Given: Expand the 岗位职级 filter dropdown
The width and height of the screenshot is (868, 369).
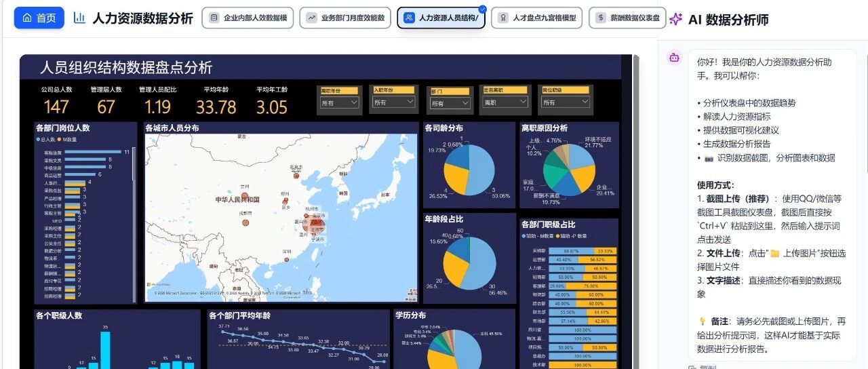Looking at the screenshot, I should point(564,102).
